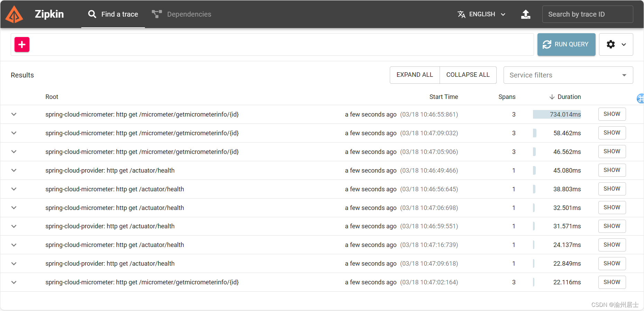Click the Results heading
The width and height of the screenshot is (644, 311).
point(22,75)
